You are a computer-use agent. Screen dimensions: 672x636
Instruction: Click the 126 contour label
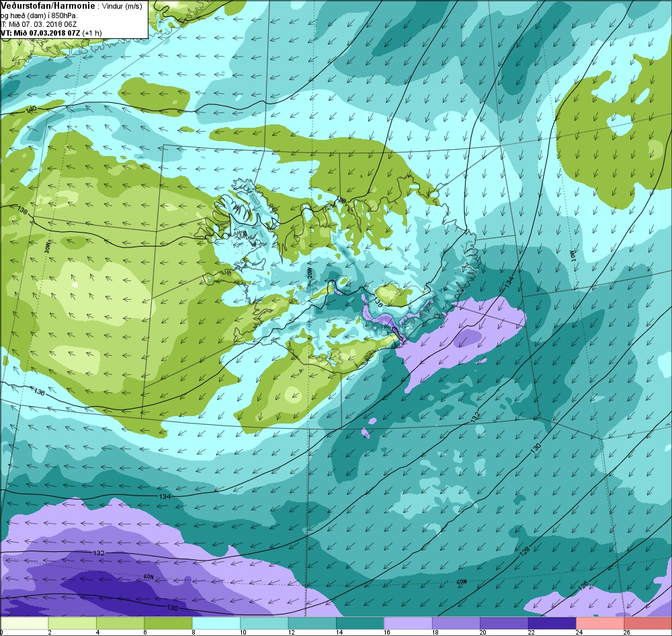[583, 587]
